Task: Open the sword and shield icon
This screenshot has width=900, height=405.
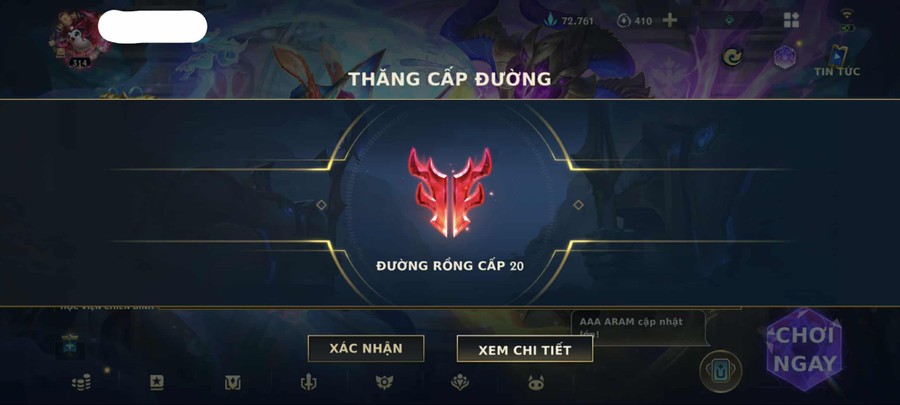Action: pos(308,382)
